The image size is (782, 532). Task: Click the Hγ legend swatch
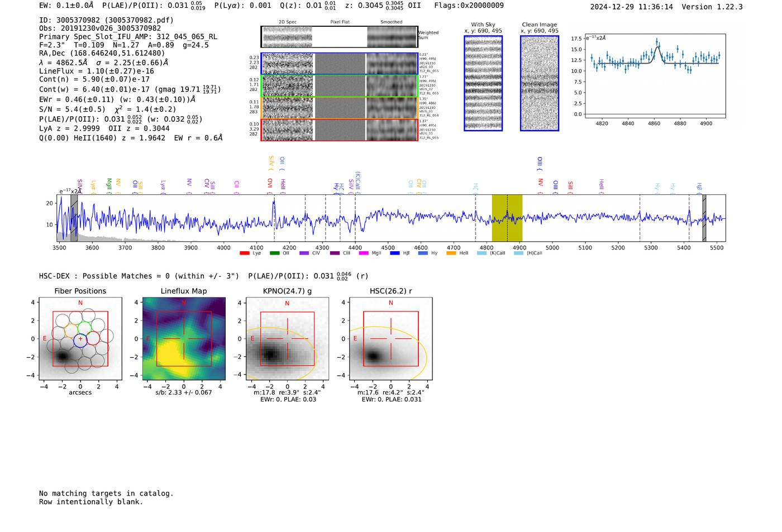point(423,253)
